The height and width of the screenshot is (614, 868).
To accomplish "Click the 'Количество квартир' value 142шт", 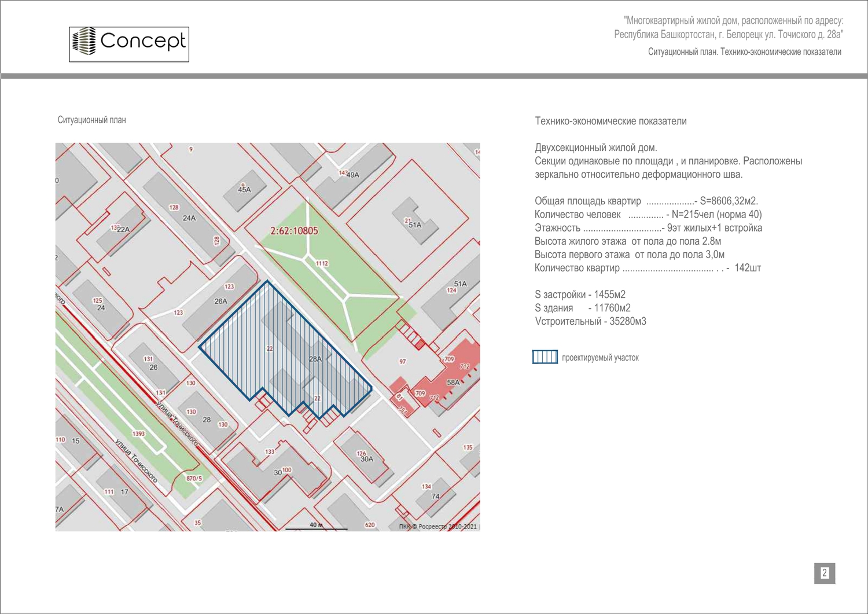I will (x=747, y=268).
